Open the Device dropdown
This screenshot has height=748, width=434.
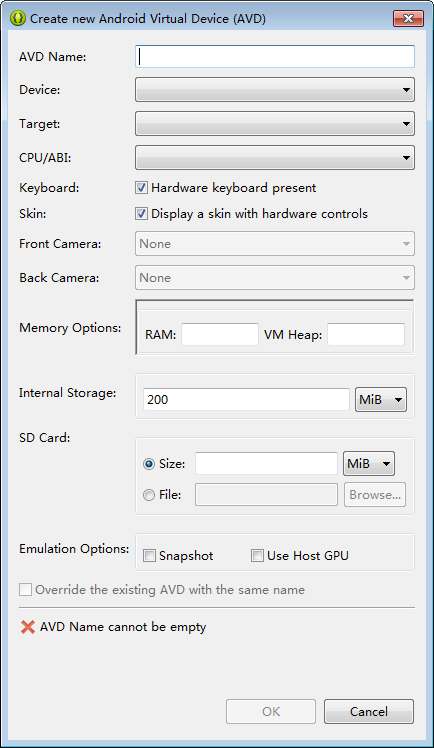tap(275, 90)
